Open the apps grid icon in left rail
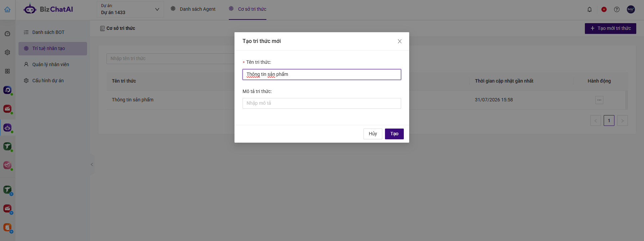 pos(7,71)
